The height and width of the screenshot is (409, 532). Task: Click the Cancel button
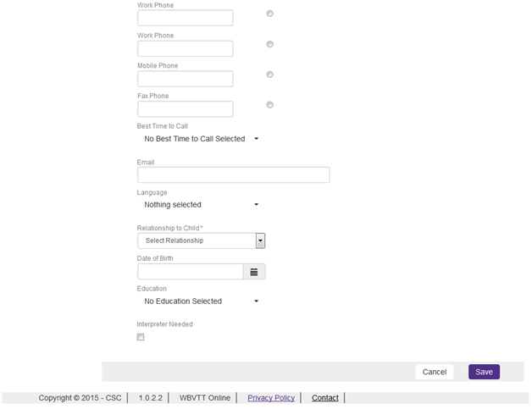(x=435, y=372)
